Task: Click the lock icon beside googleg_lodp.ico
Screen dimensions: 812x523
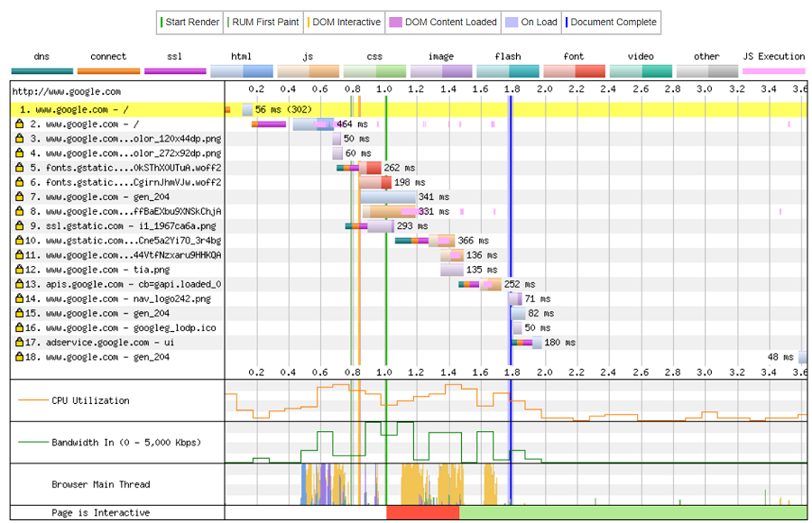Action: pos(20,328)
